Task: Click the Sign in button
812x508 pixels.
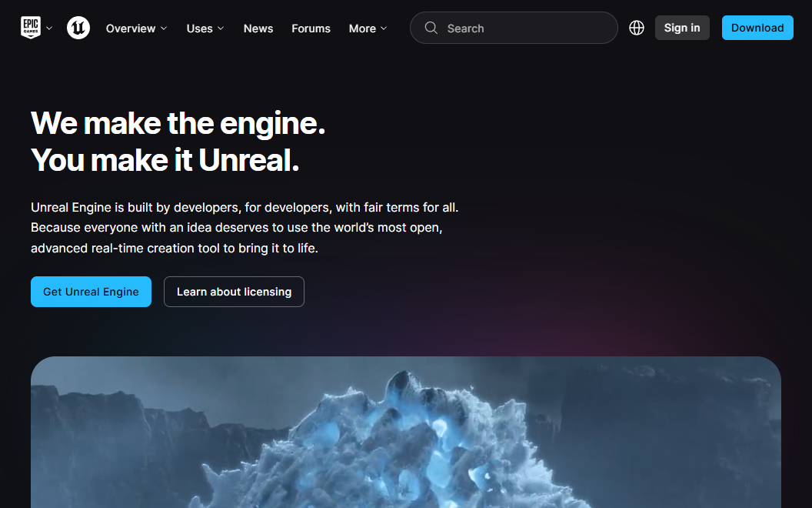Action: [x=682, y=28]
